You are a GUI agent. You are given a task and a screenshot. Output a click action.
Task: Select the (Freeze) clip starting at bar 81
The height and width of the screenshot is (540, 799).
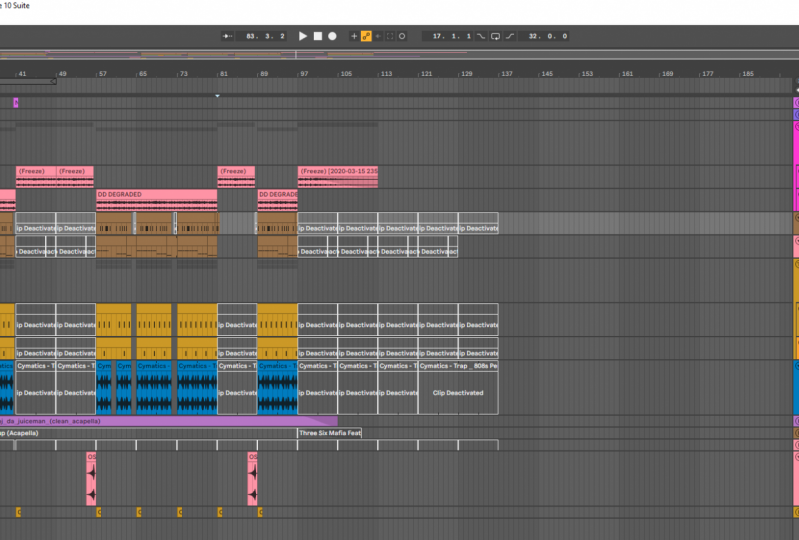[236, 177]
